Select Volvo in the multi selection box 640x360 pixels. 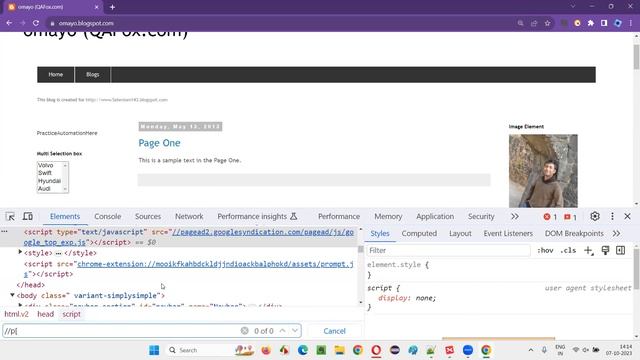click(45, 165)
